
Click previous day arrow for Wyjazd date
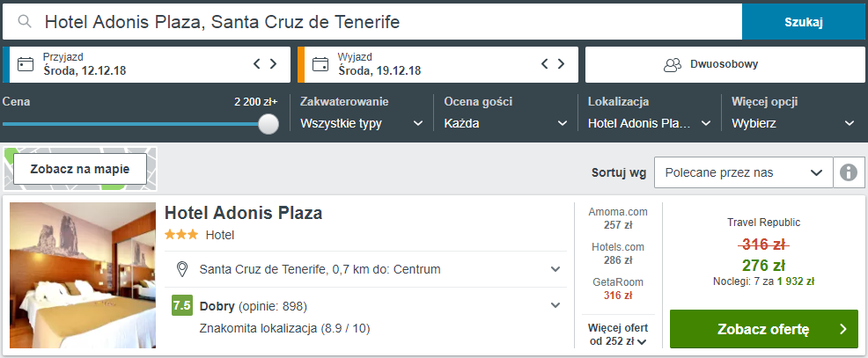click(546, 63)
